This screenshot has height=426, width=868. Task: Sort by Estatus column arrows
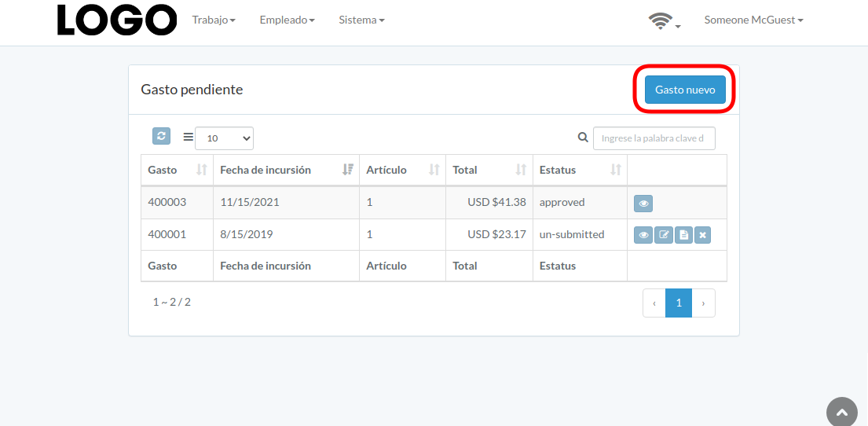pyautogui.click(x=616, y=170)
